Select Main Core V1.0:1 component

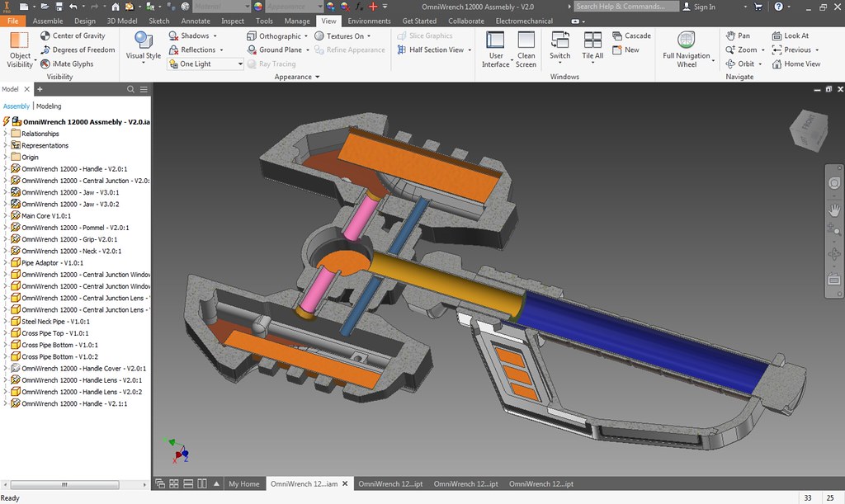[x=46, y=216]
